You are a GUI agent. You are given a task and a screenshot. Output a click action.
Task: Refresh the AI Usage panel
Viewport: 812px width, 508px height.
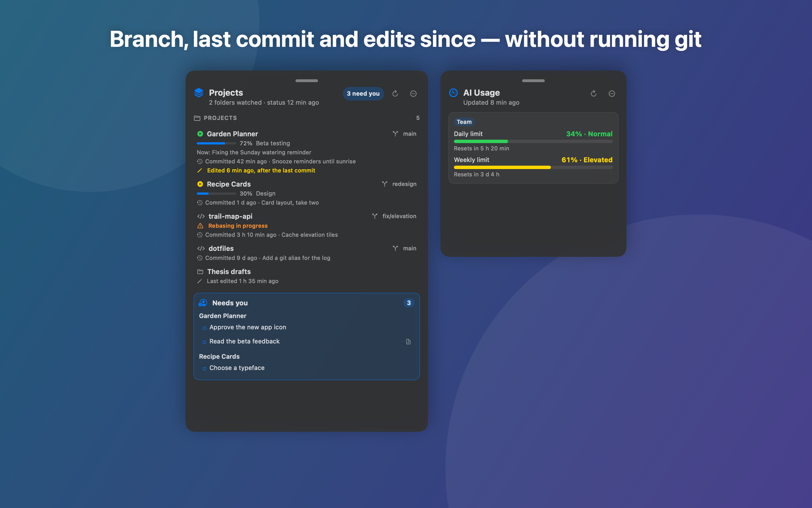click(593, 93)
